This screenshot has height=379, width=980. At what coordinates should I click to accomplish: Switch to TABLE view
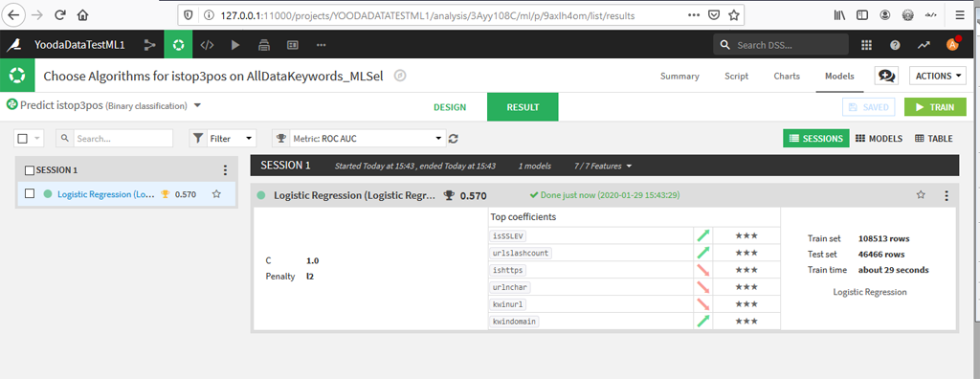tap(934, 138)
